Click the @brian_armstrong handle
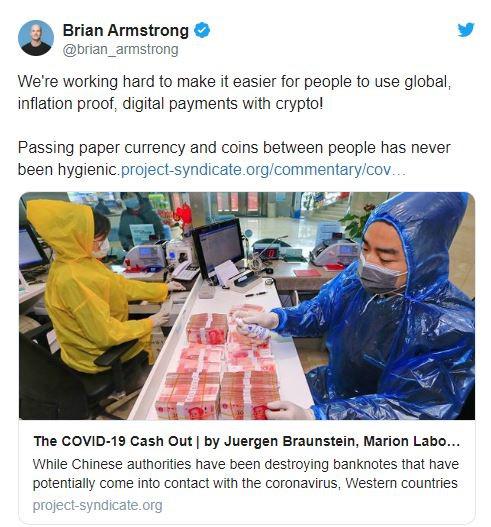491x527 pixels. [121, 50]
